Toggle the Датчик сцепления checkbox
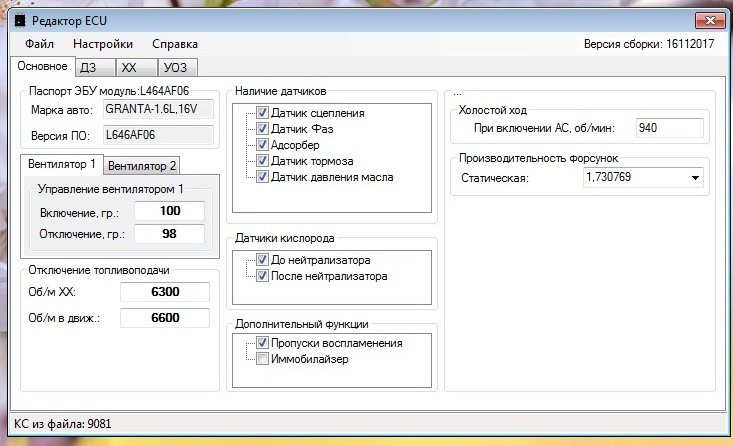The image size is (733, 446). (x=262, y=113)
